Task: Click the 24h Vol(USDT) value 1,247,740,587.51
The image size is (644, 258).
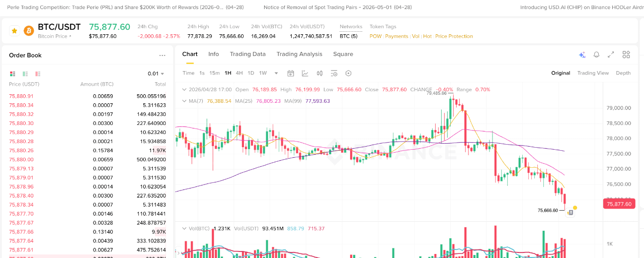Action: tap(311, 36)
